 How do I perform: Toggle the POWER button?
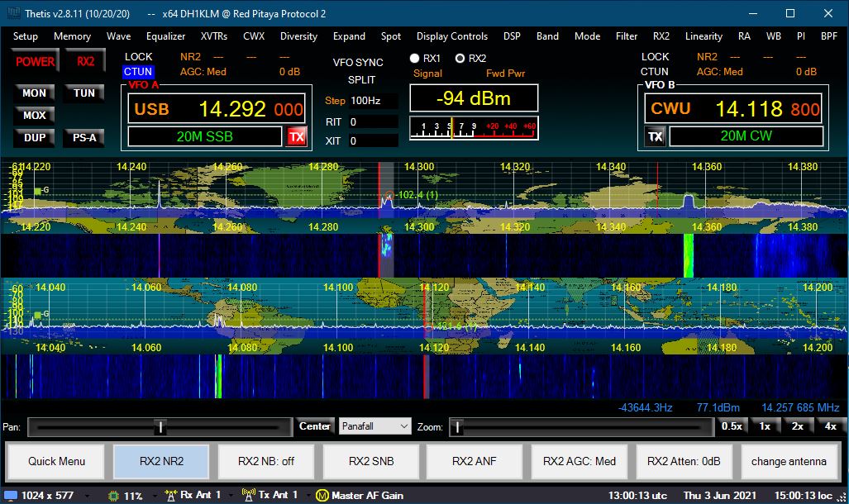coord(35,61)
